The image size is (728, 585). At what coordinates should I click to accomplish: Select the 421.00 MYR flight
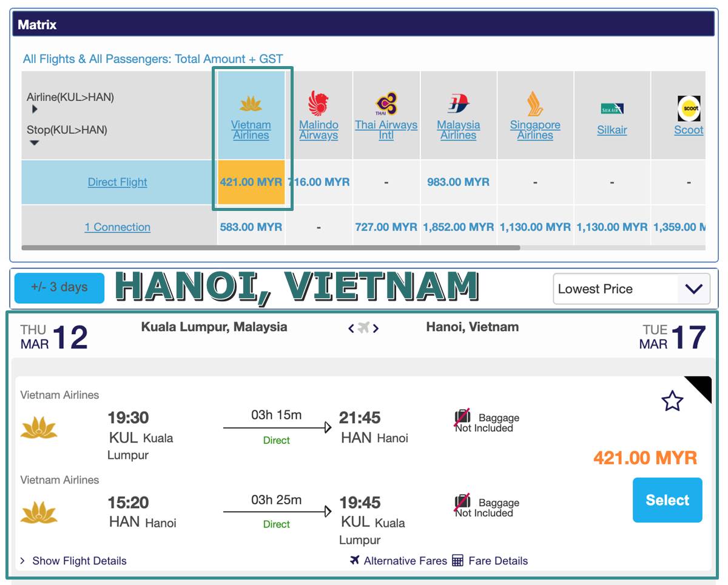pyautogui.click(x=667, y=500)
